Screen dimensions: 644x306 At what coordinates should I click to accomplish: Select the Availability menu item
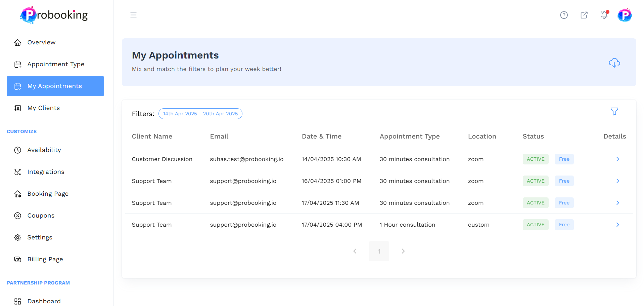tap(44, 150)
